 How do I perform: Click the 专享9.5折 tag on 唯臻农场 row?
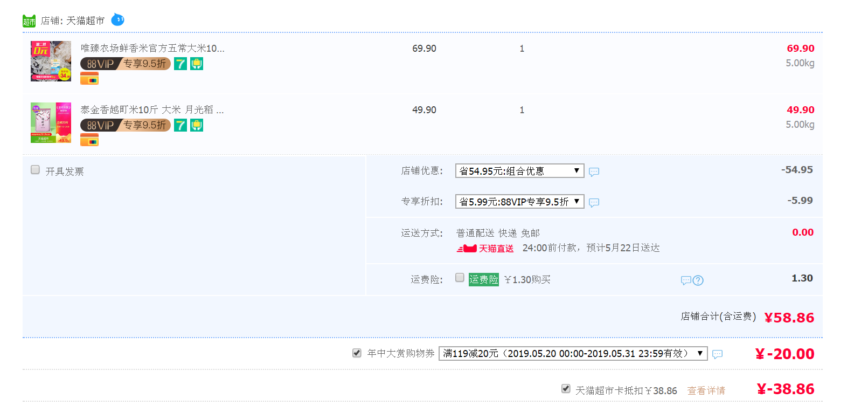(144, 64)
